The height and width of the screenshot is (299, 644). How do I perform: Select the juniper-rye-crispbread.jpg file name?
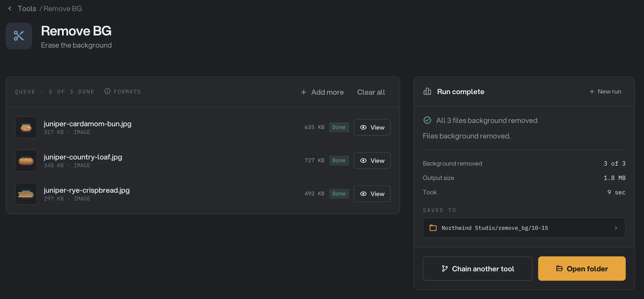[87, 190]
